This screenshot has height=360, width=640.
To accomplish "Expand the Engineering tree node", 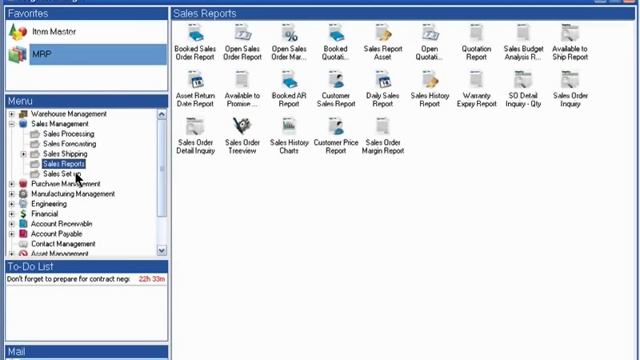I will click(x=12, y=204).
